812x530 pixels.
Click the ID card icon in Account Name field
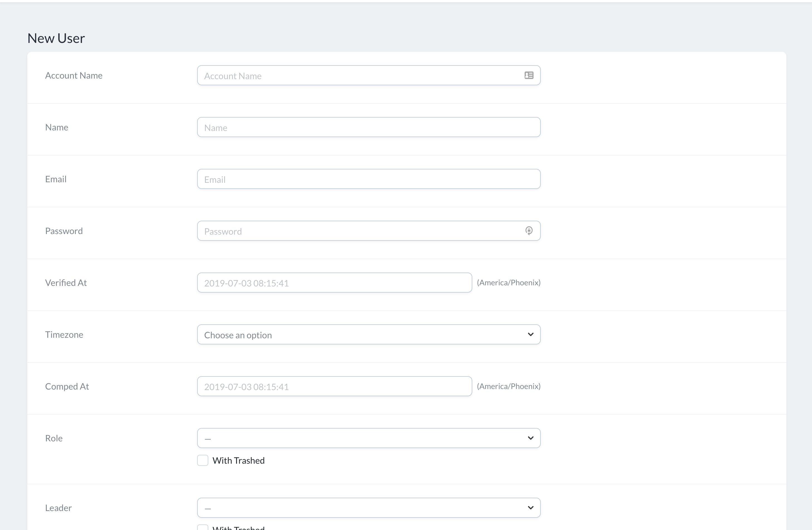point(529,75)
